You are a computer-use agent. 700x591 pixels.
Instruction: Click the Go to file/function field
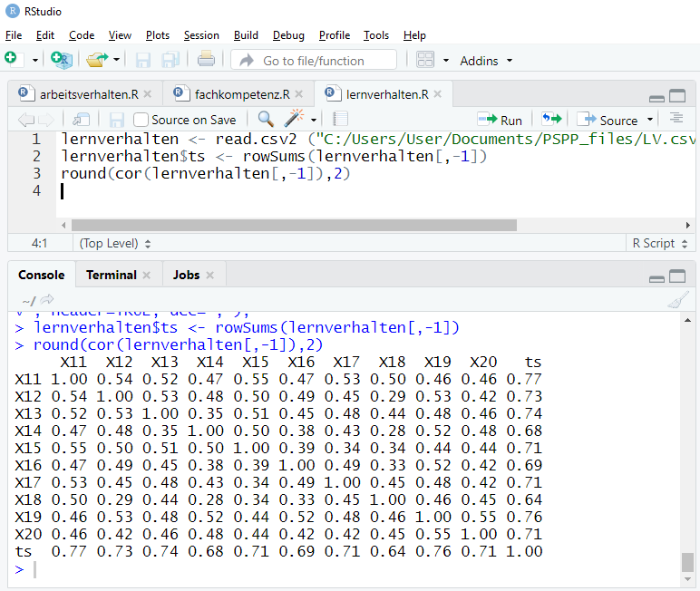pos(314,61)
